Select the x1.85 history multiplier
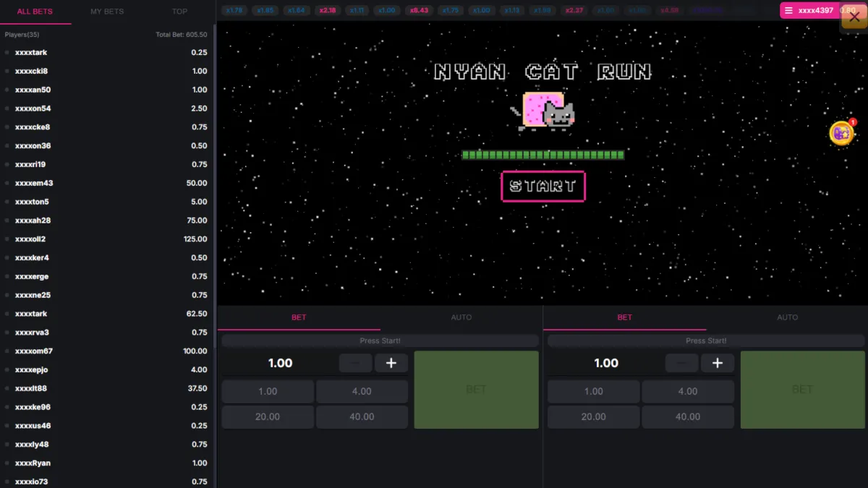868x488 pixels. [x=265, y=11]
